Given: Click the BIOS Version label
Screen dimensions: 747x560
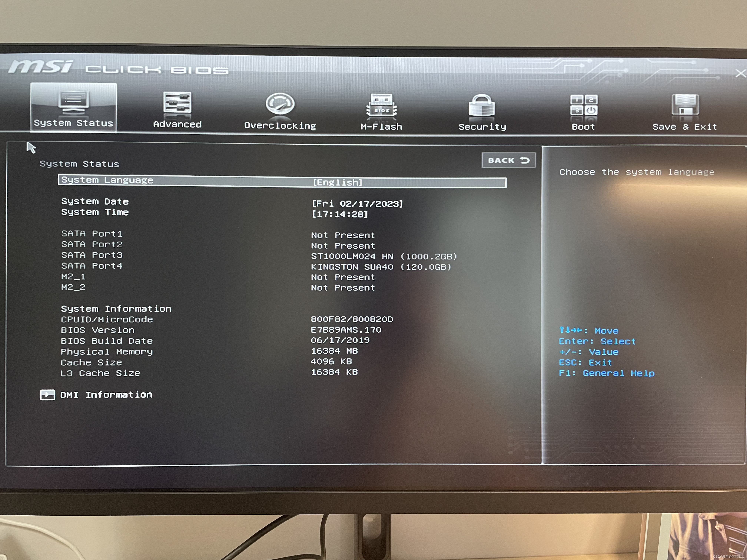Looking at the screenshot, I should [x=98, y=330].
